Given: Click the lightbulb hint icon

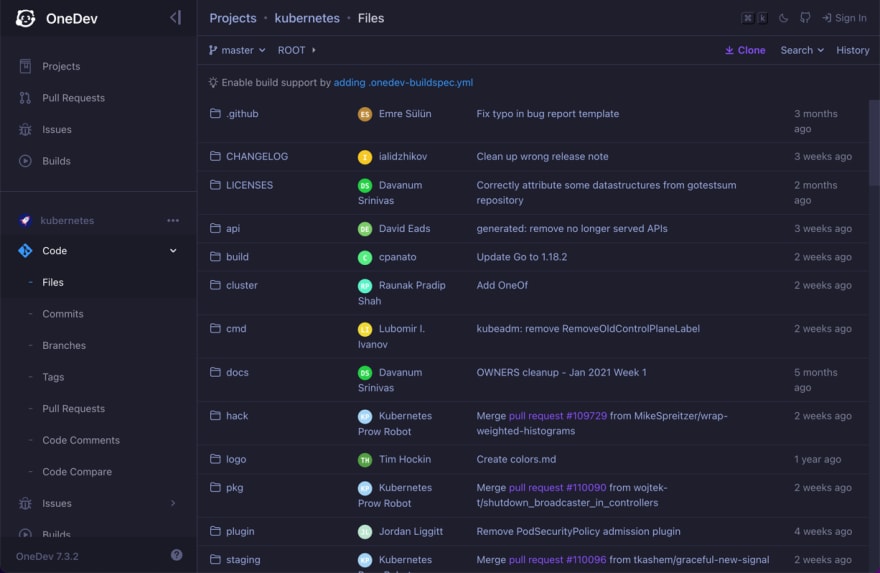Looking at the screenshot, I should (213, 82).
